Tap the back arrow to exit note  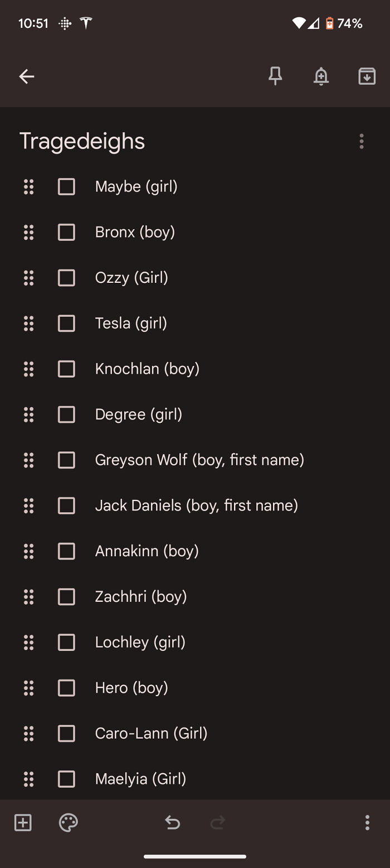(x=27, y=76)
